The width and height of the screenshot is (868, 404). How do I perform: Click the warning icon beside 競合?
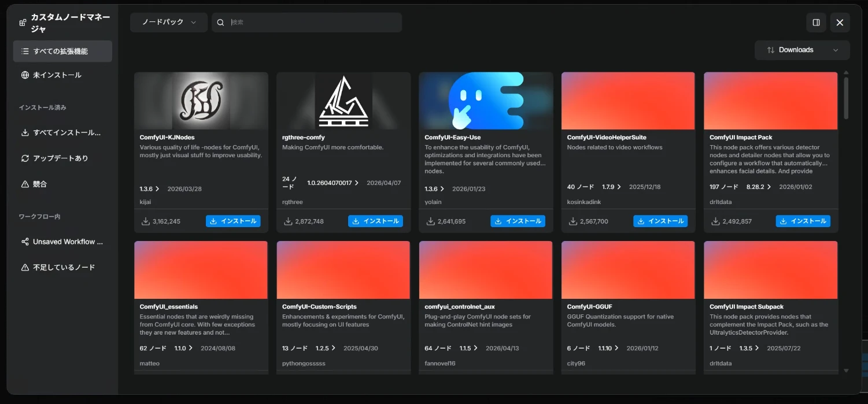coord(25,184)
